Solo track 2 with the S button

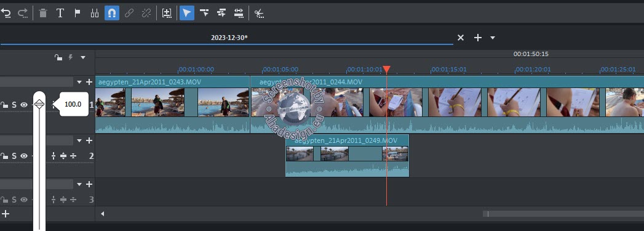click(x=14, y=156)
